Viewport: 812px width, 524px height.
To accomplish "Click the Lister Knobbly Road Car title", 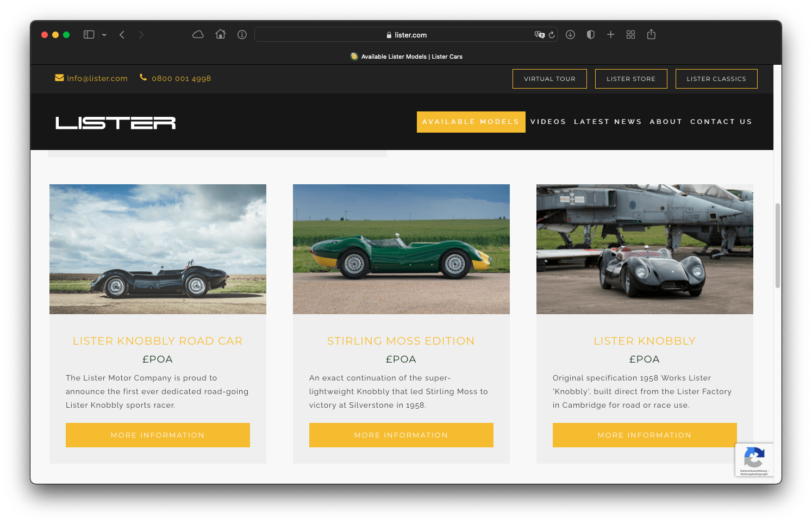I will pos(158,341).
